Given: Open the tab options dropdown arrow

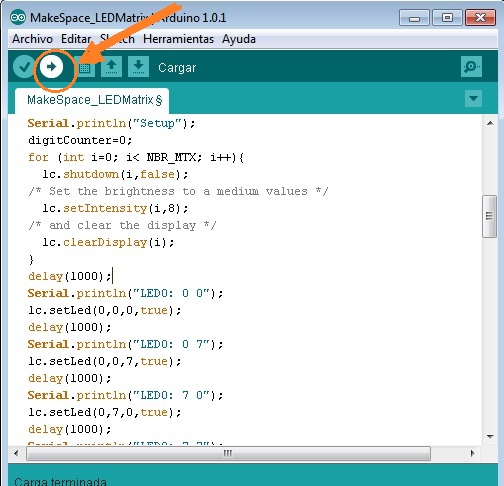Looking at the screenshot, I should (473, 99).
